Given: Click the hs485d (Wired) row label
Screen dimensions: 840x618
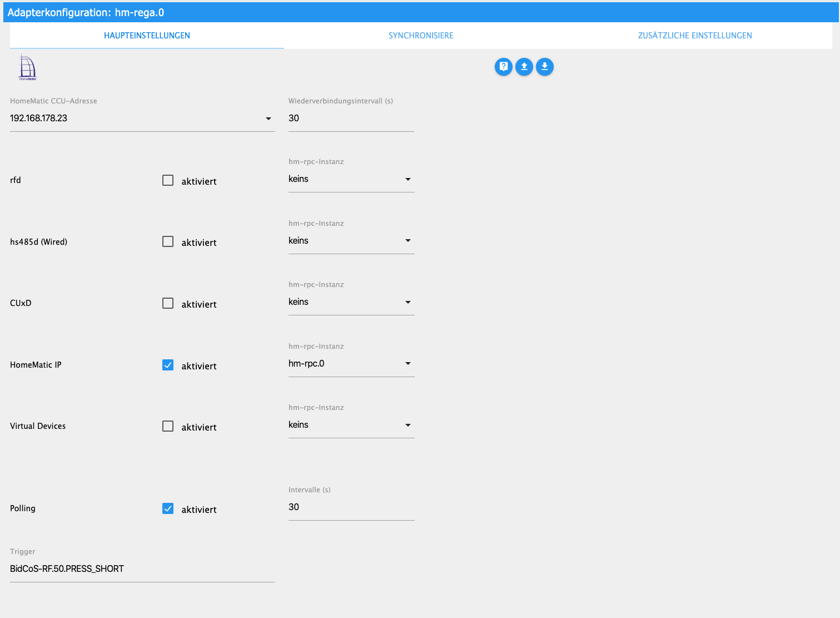Looking at the screenshot, I should pos(38,242).
